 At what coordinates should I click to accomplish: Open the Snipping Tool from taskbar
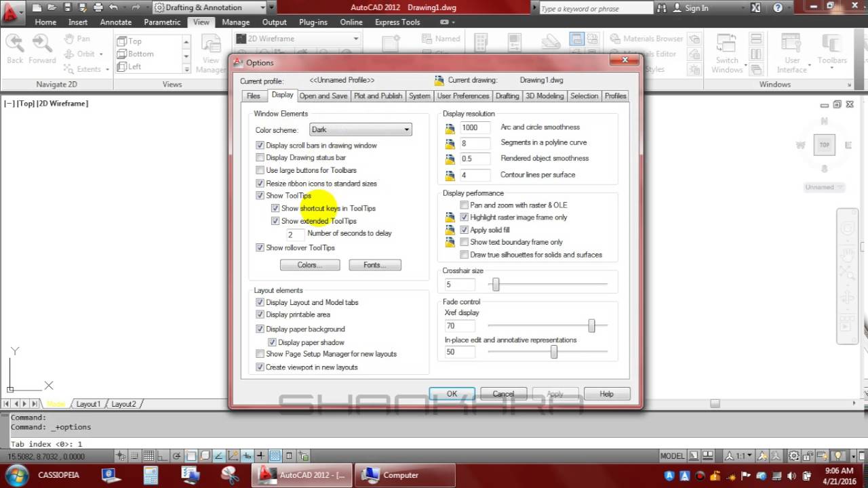click(231, 475)
